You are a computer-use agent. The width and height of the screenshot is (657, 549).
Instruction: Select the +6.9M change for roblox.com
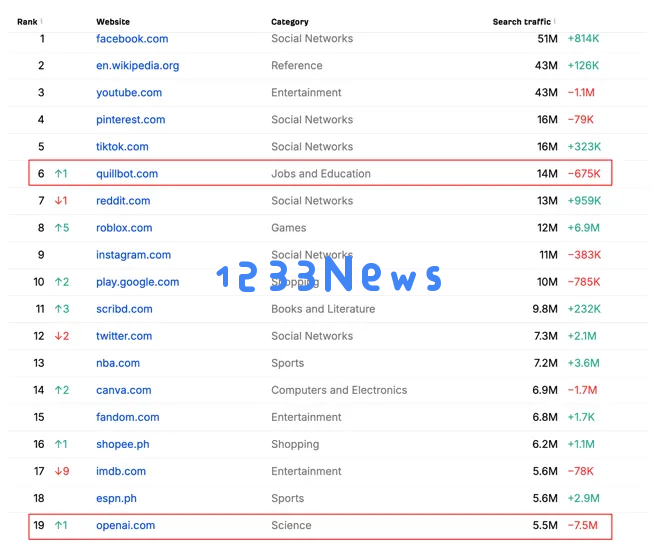[584, 228]
